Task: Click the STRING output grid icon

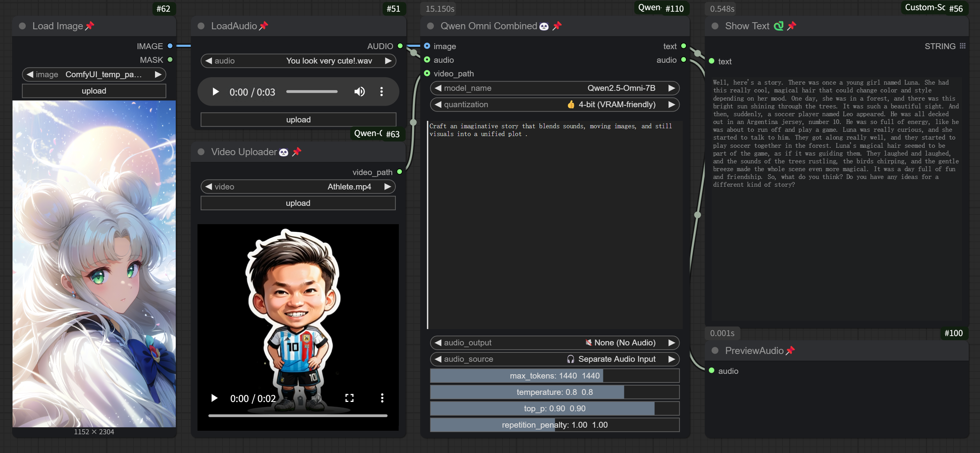Action: (x=962, y=46)
